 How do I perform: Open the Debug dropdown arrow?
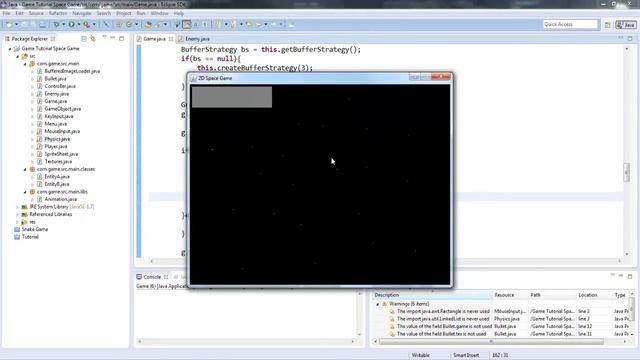coord(64,25)
